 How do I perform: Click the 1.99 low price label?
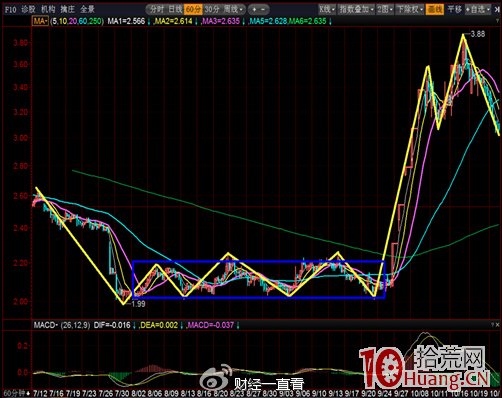139,304
